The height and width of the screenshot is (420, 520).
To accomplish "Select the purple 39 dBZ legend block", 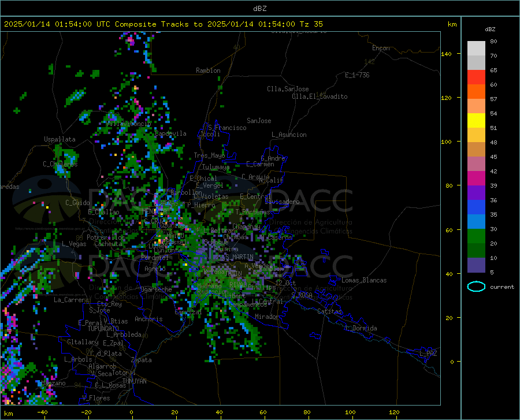I will pyautogui.click(x=476, y=193).
